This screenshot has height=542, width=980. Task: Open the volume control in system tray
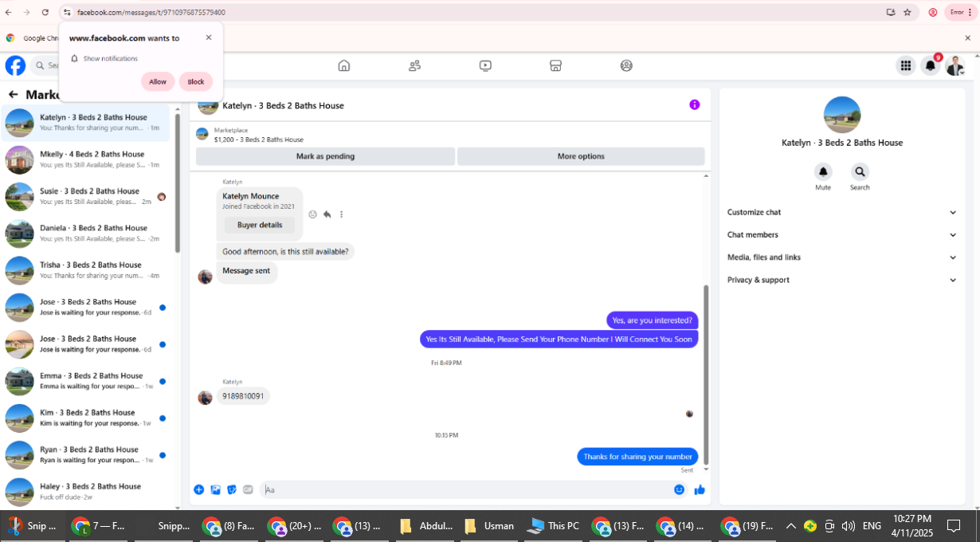(849, 526)
